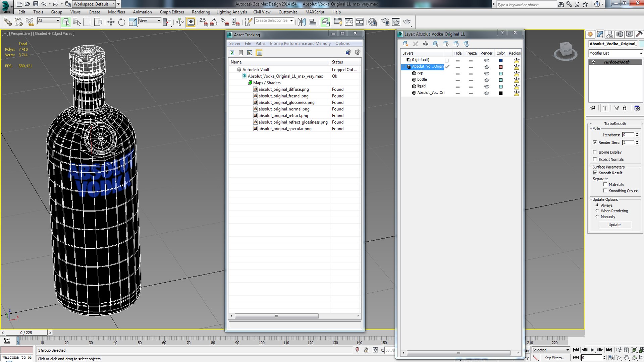Select the Manually update option
The image size is (644, 362).
click(597, 217)
